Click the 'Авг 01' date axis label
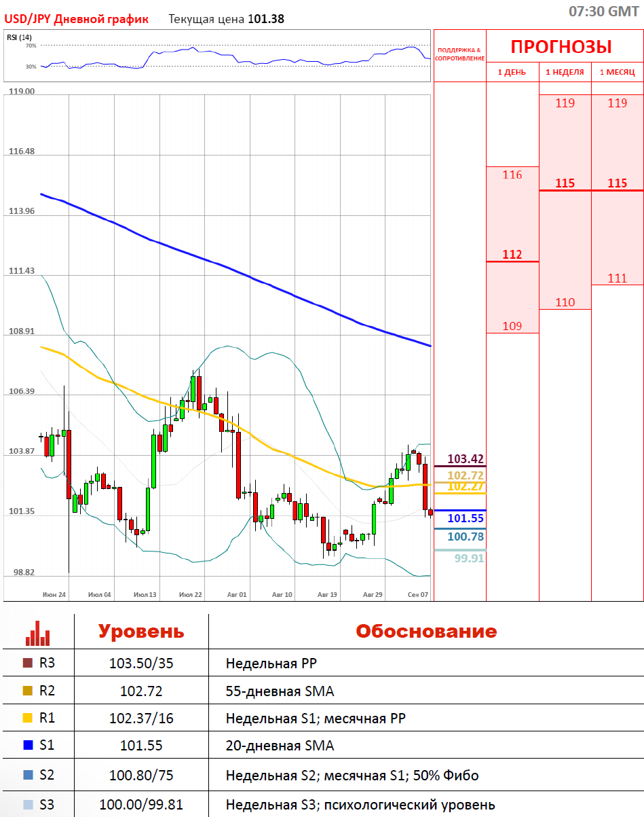 236,594
